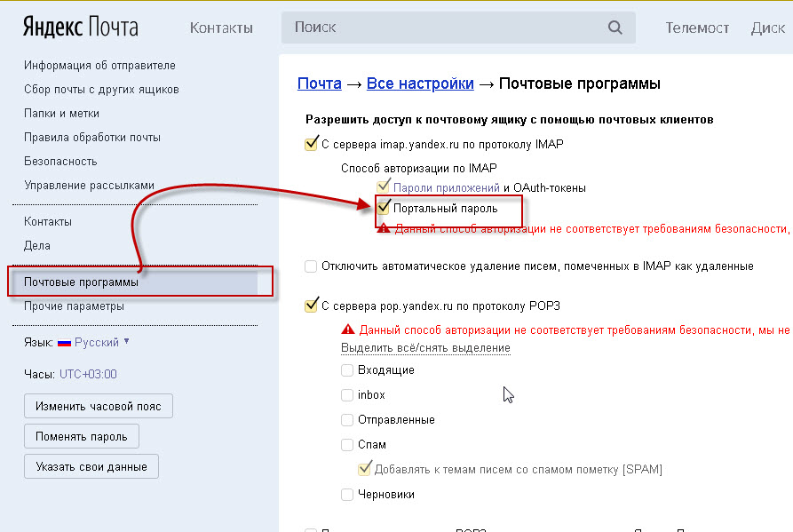This screenshot has width=793, height=532.
Task: Check the Отправленные folder checkbox
Action: tap(347, 420)
